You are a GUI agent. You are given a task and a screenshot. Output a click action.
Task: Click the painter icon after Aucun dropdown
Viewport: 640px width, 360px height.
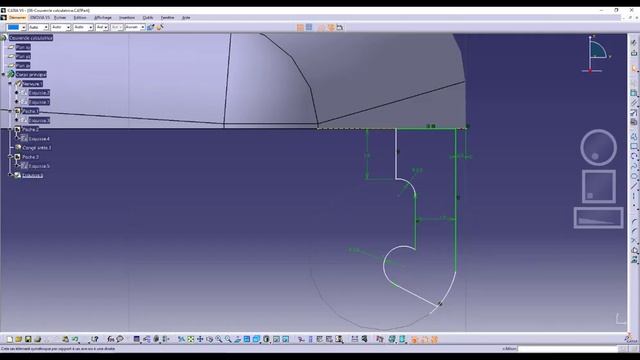151,27
